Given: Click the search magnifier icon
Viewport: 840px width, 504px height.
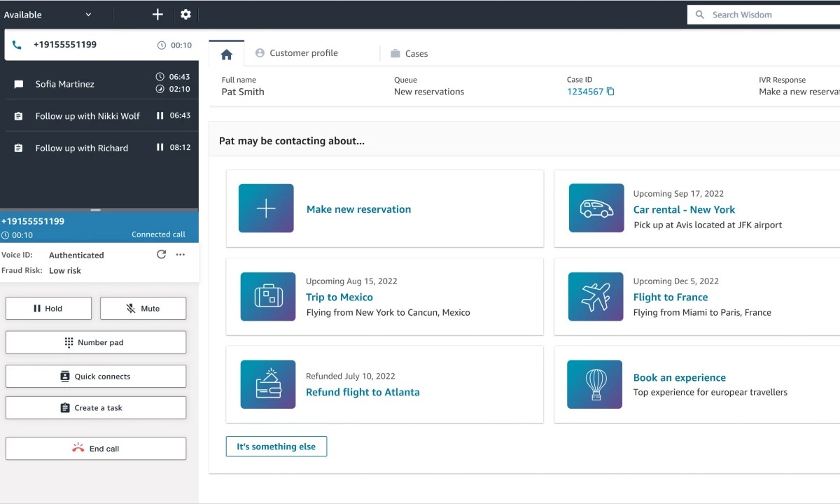Looking at the screenshot, I should 699,15.
